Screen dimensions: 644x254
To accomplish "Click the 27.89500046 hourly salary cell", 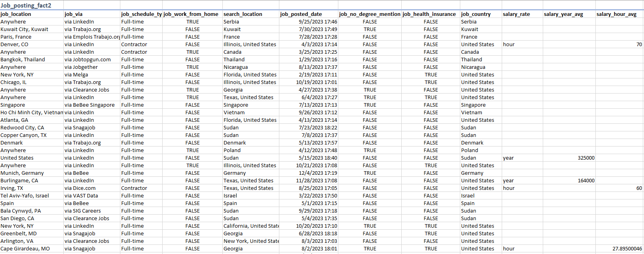I will pos(620,248).
